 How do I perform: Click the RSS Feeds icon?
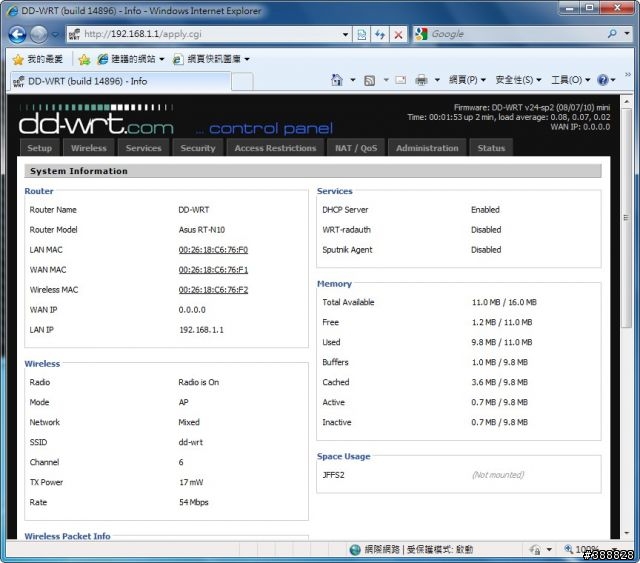pos(369,80)
